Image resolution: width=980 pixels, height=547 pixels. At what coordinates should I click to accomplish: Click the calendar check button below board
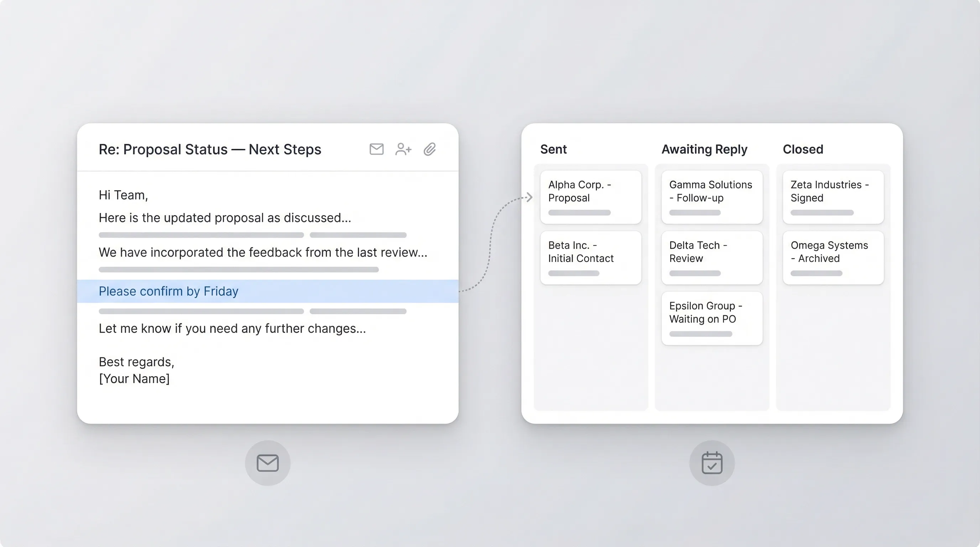(x=712, y=463)
